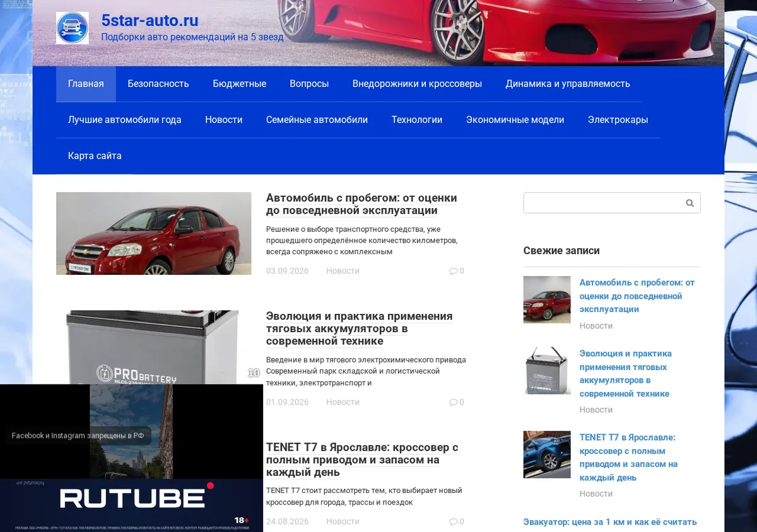This screenshot has height=532, width=757.
Task: Open Эвакуатор: цена за 1 км link
Action: pyautogui.click(x=610, y=522)
